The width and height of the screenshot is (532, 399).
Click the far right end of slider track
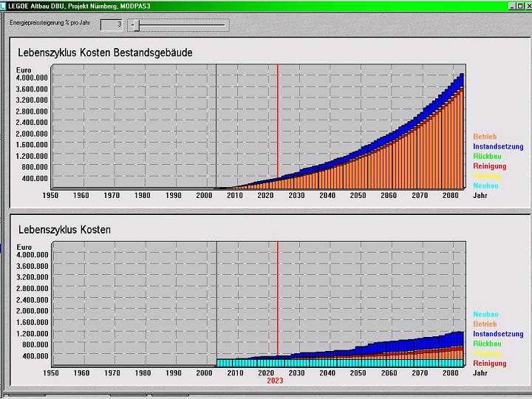(x=225, y=24)
